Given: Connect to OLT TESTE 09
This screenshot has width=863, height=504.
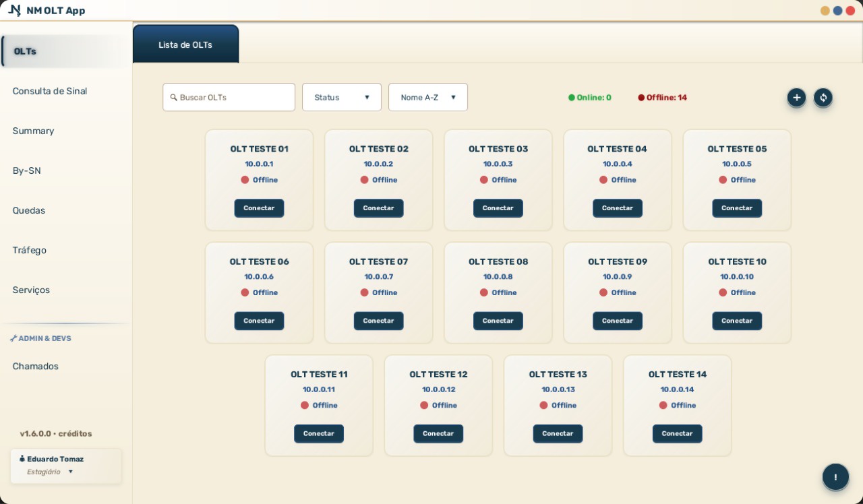Looking at the screenshot, I should tap(618, 321).
